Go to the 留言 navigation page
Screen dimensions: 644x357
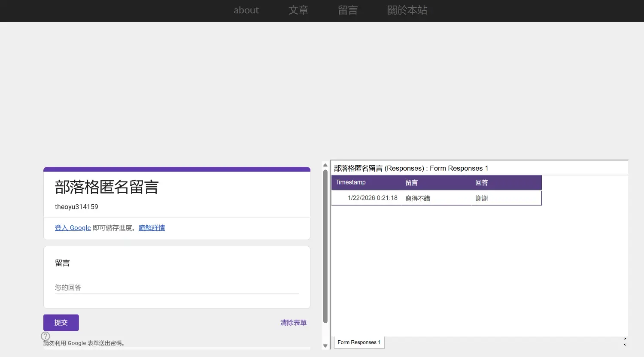348,10
